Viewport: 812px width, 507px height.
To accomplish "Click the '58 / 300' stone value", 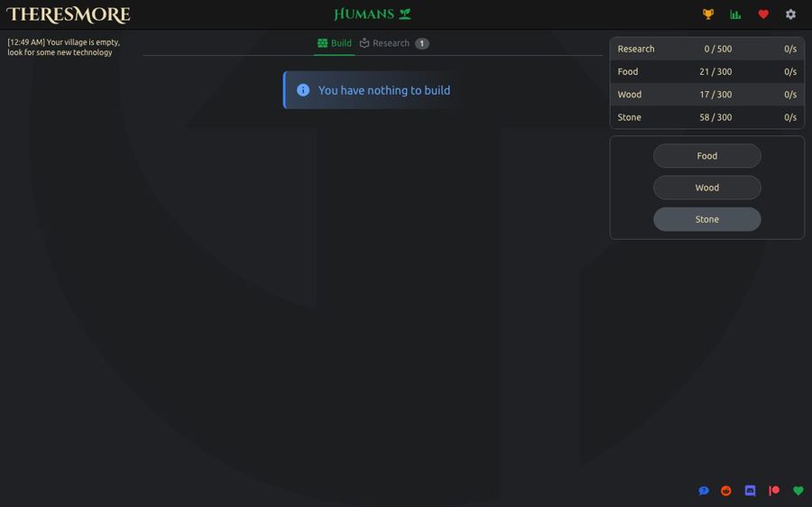I will 715,117.
